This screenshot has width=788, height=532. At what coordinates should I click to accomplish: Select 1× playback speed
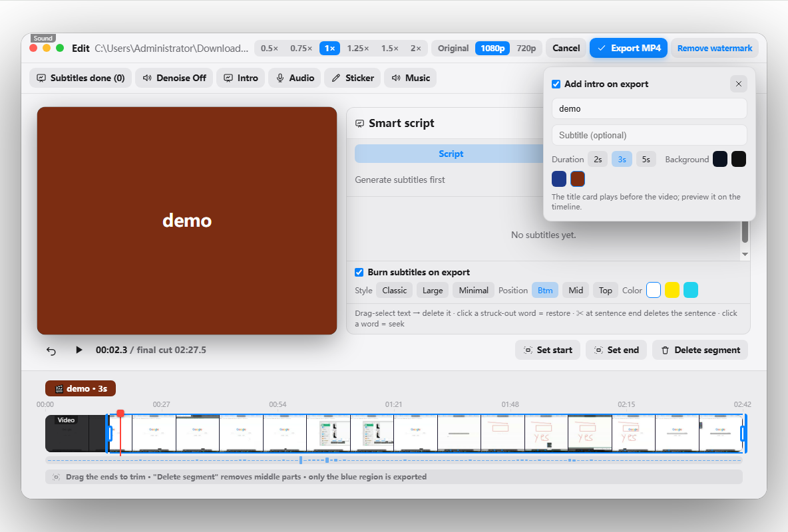[x=329, y=49]
